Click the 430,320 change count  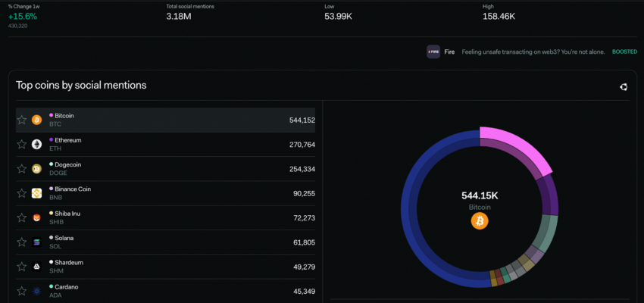pos(17,26)
